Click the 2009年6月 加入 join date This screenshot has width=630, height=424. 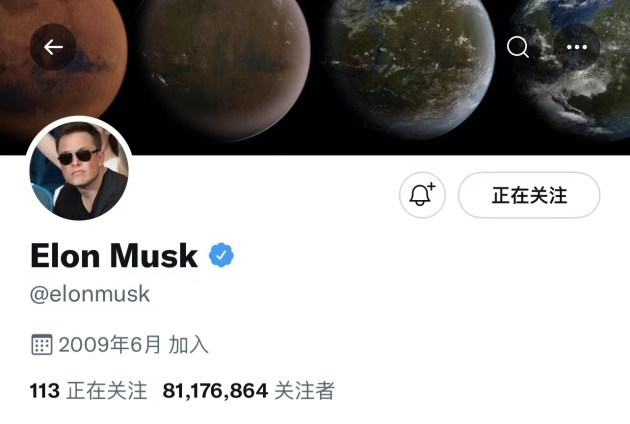coord(133,345)
